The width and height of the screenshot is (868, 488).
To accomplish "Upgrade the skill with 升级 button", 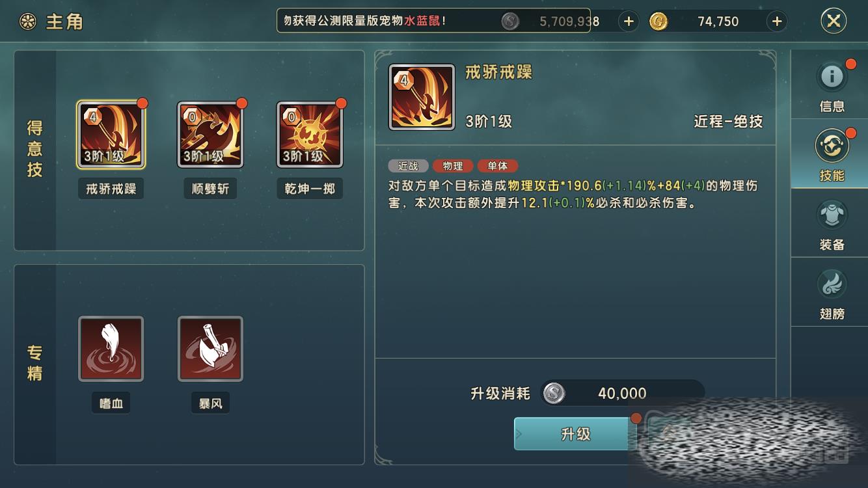I will point(575,434).
